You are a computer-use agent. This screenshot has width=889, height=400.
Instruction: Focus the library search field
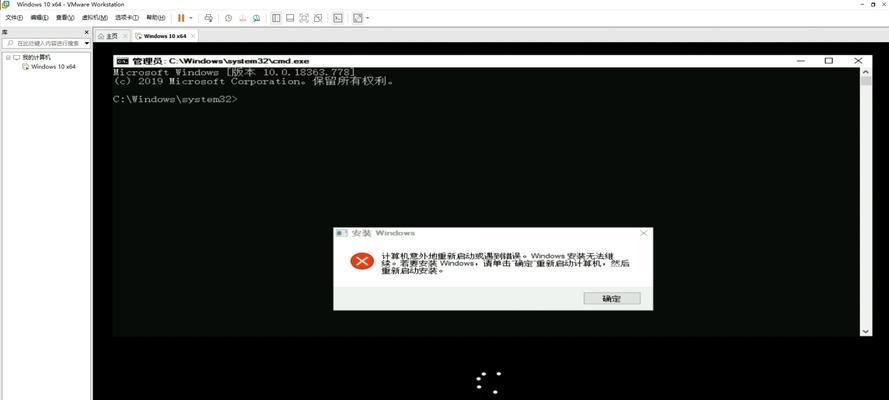[x=43, y=43]
